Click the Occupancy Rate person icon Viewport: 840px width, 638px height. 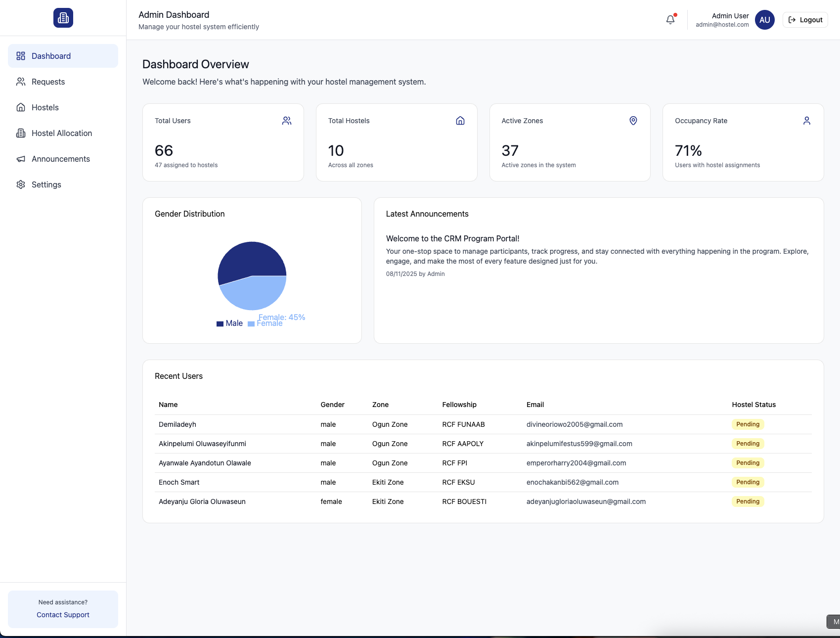[x=806, y=121]
